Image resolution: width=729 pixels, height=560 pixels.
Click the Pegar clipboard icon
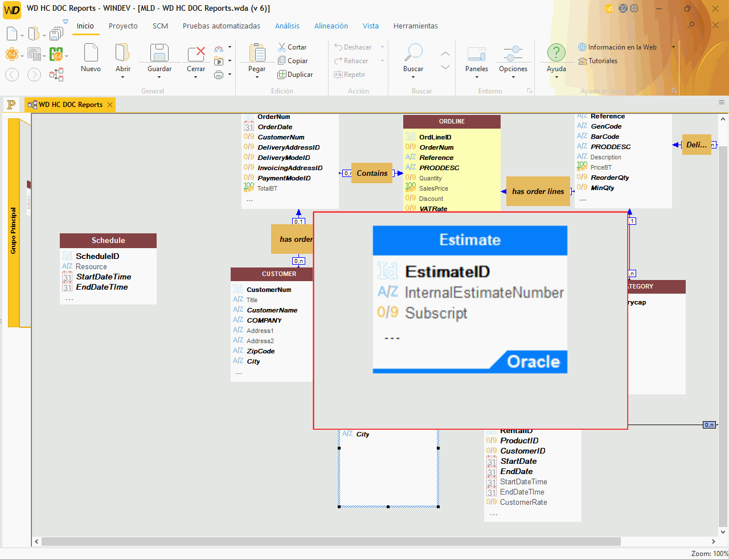257,52
